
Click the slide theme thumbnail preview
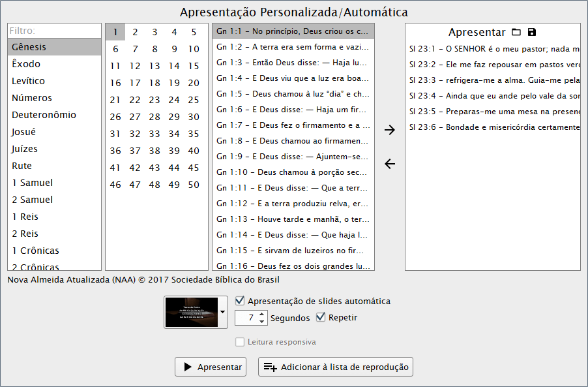coord(191,312)
